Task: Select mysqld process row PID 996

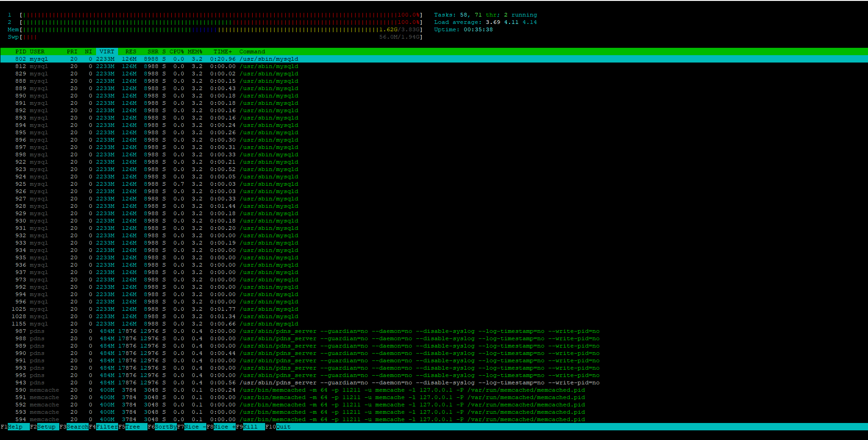Action: coord(434,302)
